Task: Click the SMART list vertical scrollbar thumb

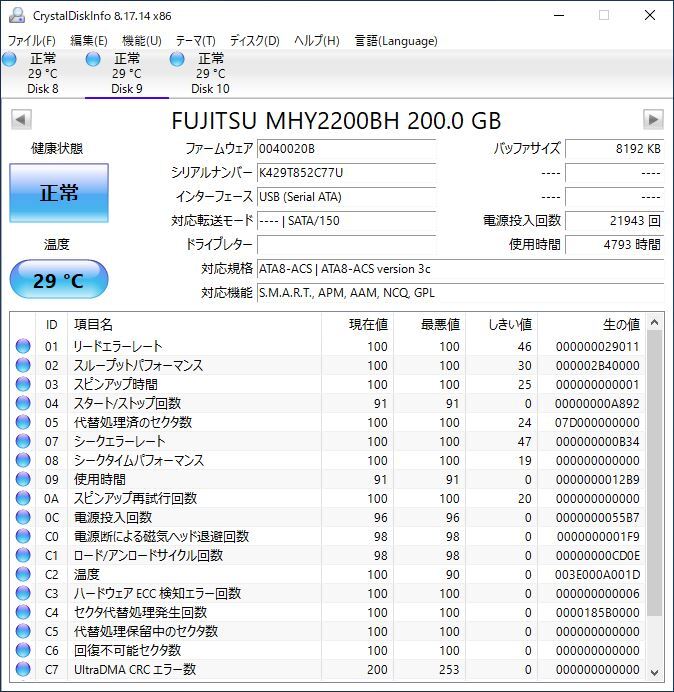Action: pyautogui.click(x=655, y=473)
